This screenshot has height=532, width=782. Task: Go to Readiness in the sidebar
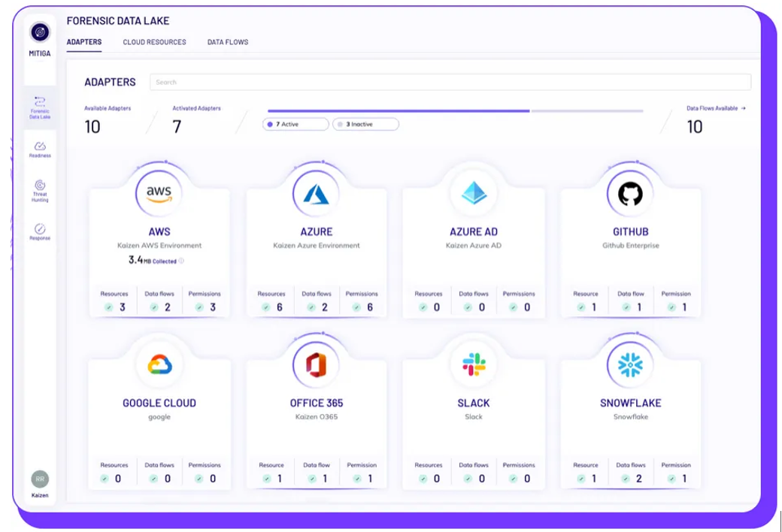click(40, 149)
